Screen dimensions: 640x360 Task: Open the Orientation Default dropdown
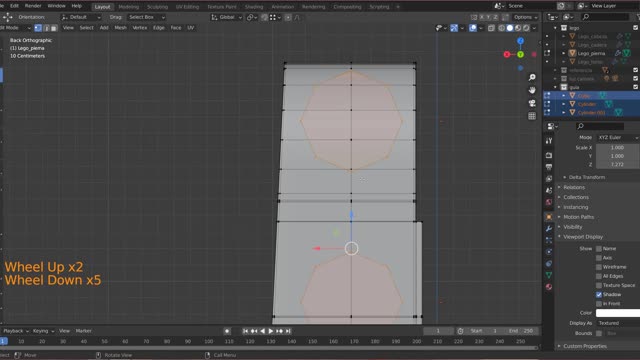tap(80, 17)
